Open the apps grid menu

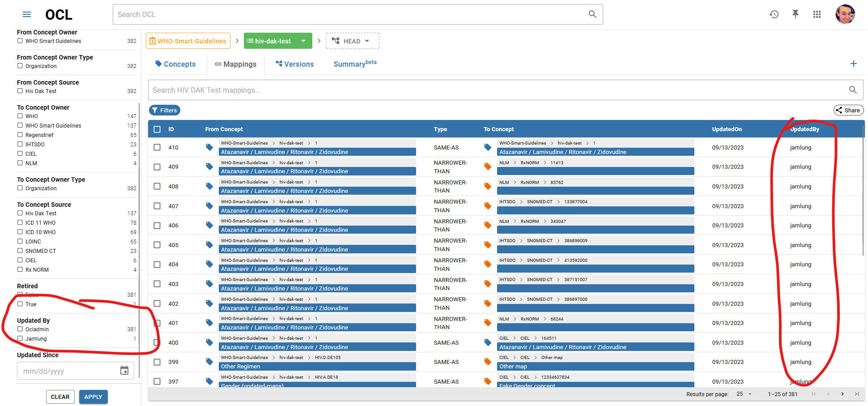tap(817, 14)
